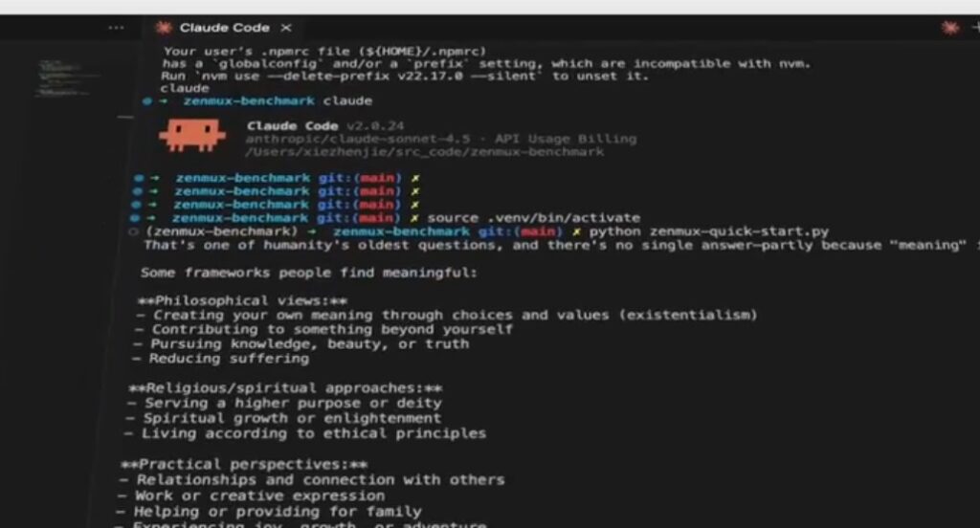Click the '.venv/bin/activate' path text

(563, 218)
